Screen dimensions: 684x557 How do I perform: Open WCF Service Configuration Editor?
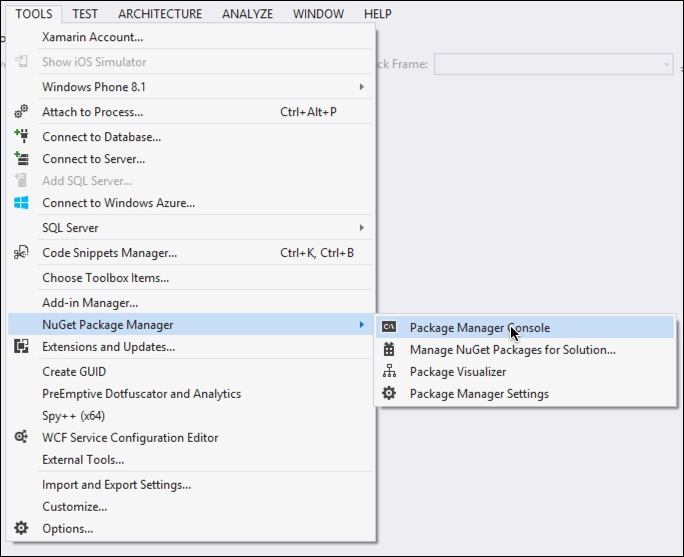tap(191, 437)
